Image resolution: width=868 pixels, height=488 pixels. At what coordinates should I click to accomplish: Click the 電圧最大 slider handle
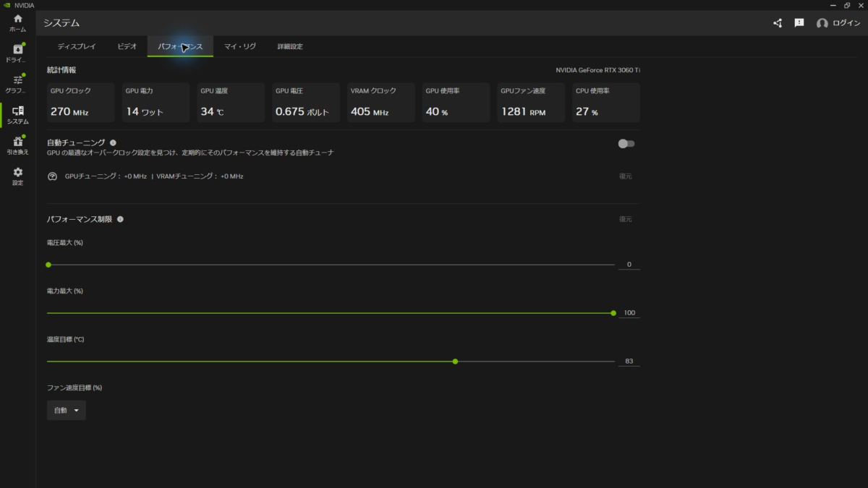[x=48, y=265]
